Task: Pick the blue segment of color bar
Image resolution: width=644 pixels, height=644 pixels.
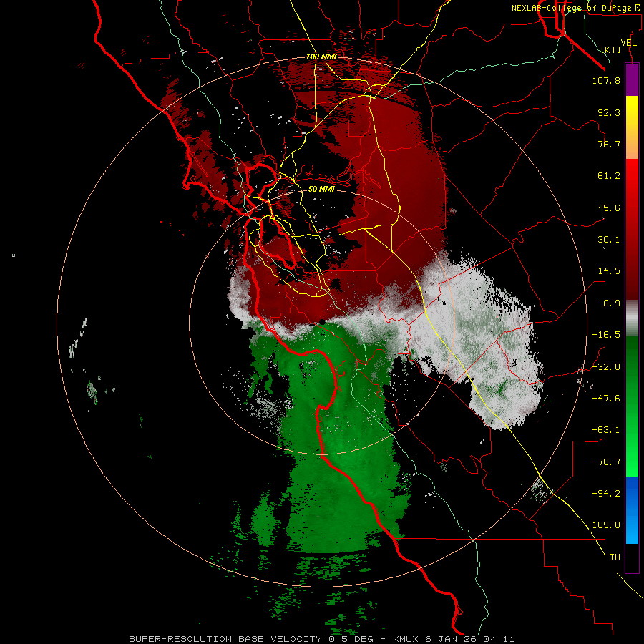Action: click(x=632, y=510)
